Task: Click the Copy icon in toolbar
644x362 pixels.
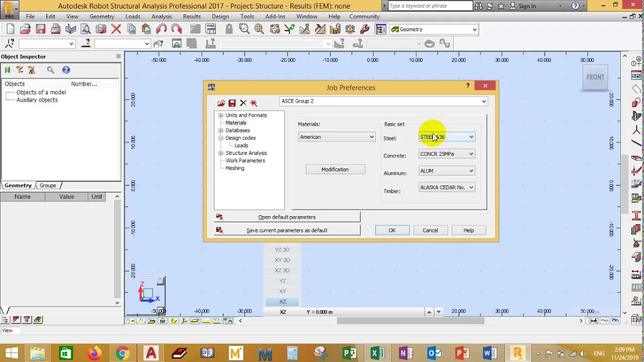Action: click(x=131, y=29)
